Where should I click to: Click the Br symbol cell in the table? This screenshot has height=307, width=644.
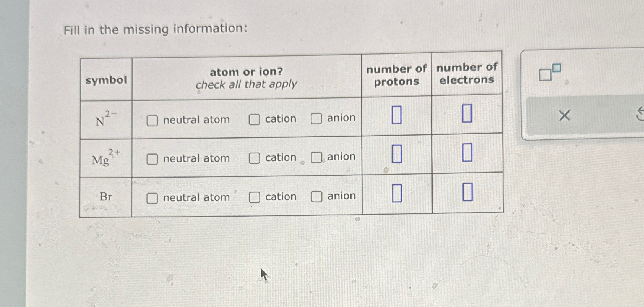pyautogui.click(x=105, y=197)
